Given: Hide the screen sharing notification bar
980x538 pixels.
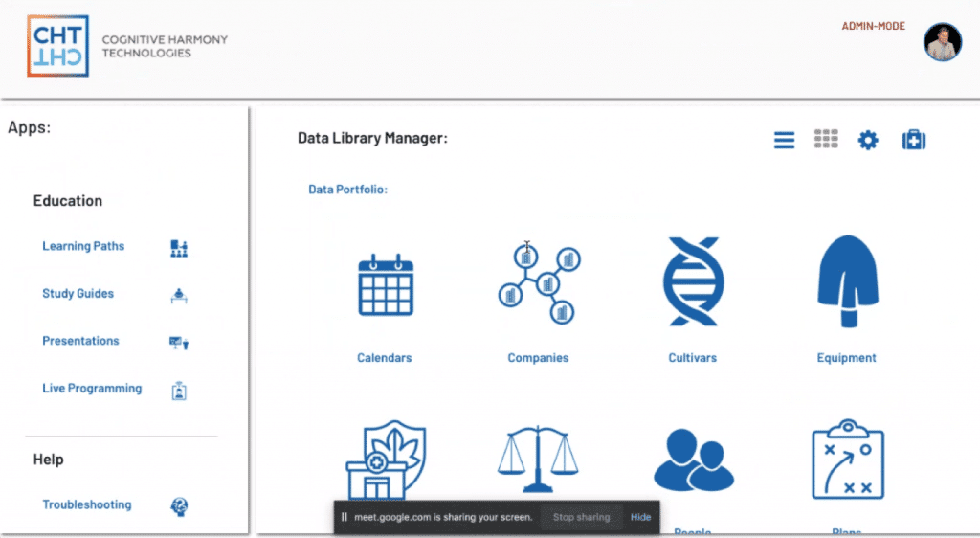Looking at the screenshot, I should coord(640,517).
